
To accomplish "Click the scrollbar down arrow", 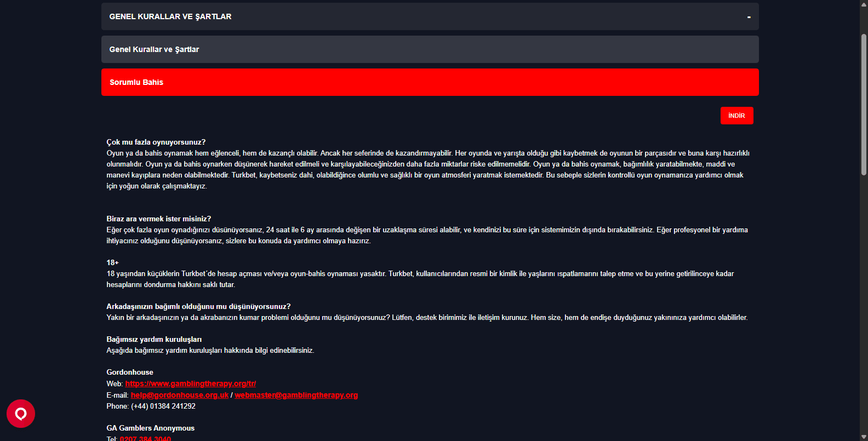I will click(864, 437).
